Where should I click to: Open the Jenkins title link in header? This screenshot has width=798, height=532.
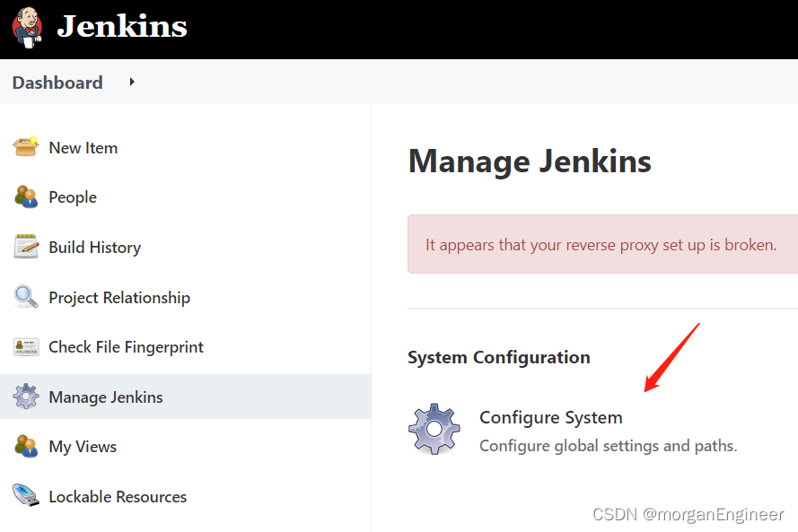pos(122,26)
